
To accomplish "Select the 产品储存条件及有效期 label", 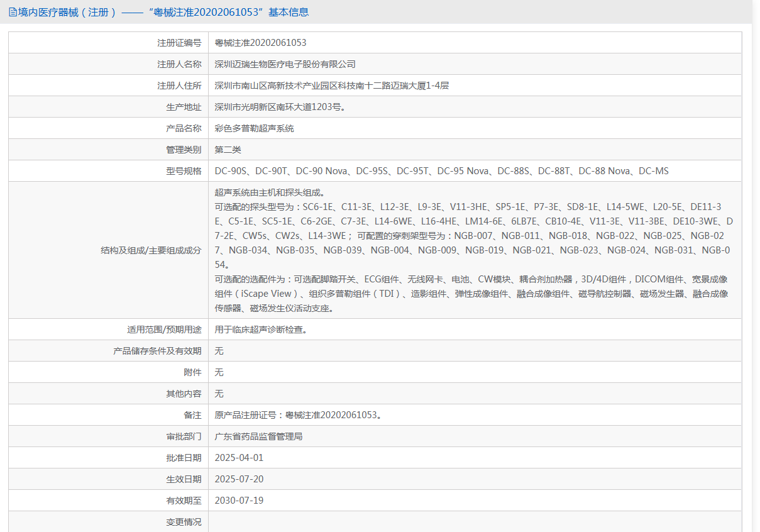I will [x=157, y=351].
